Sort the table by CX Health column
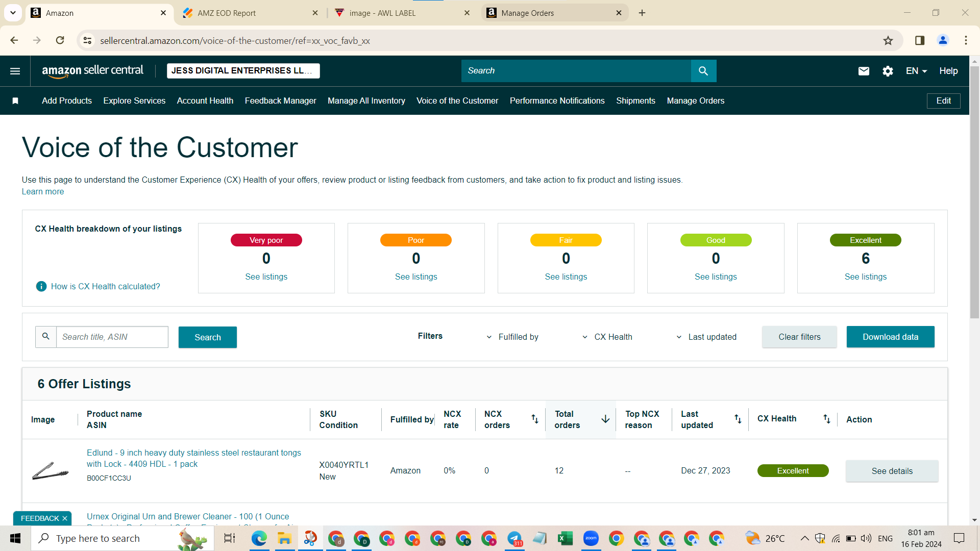Image resolution: width=980 pixels, height=551 pixels. click(826, 419)
